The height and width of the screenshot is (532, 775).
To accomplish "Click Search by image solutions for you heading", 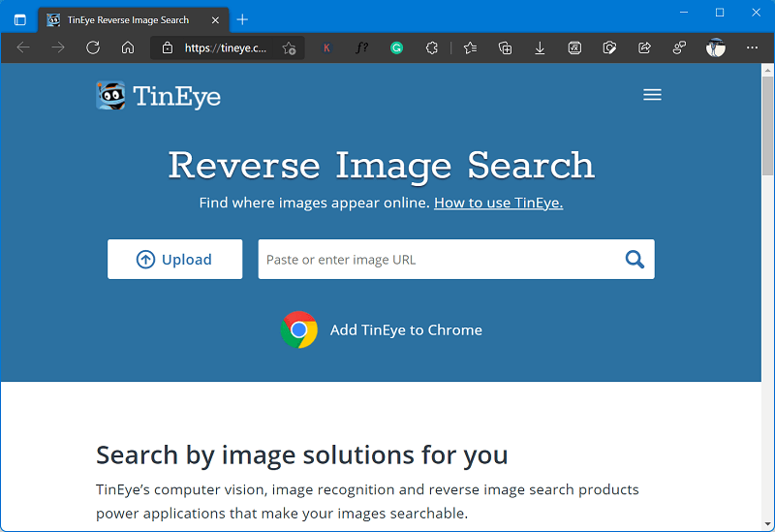I will click(302, 454).
